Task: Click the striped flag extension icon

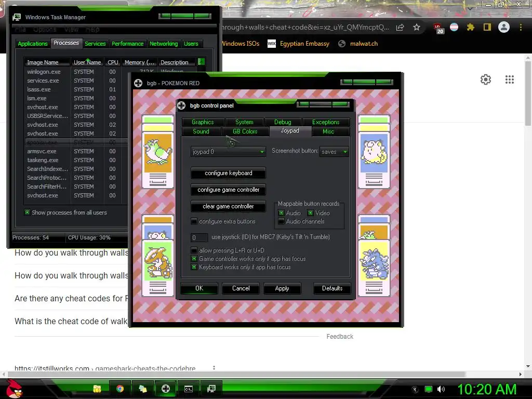Action: (454, 27)
